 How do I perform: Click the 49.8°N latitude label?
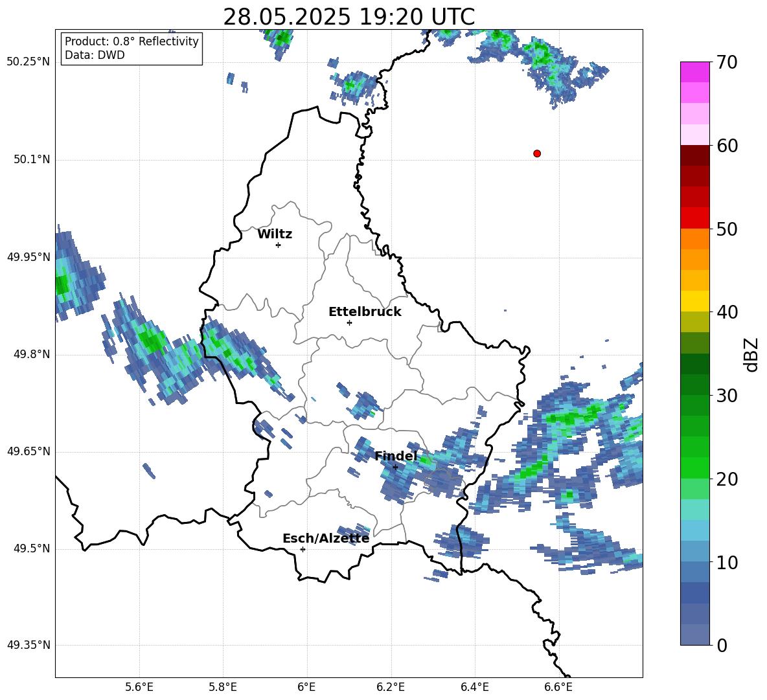click(x=32, y=354)
